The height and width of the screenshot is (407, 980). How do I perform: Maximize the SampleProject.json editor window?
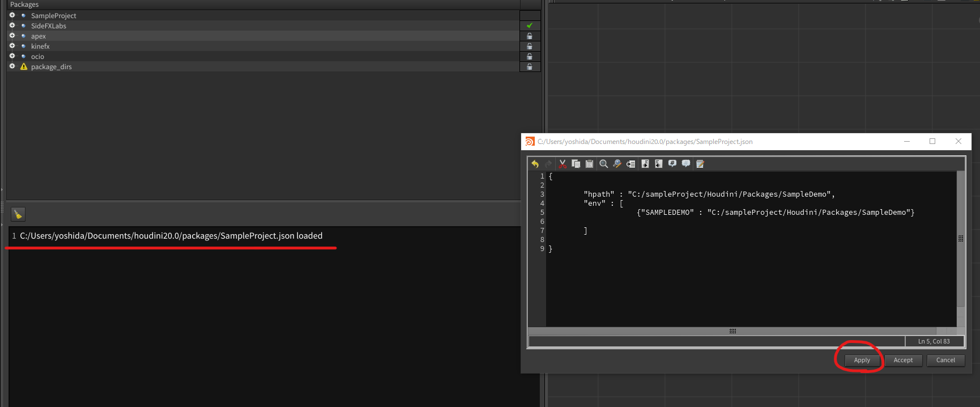click(932, 141)
